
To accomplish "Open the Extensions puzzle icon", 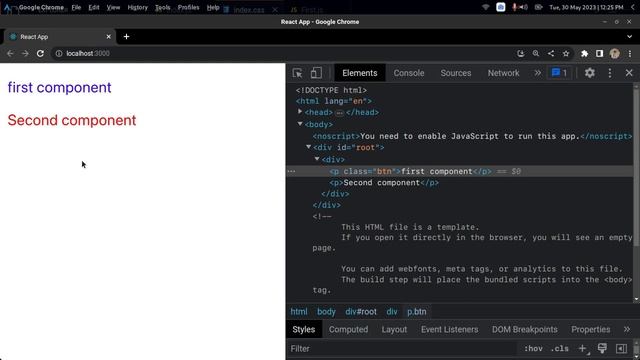I will (584, 53).
